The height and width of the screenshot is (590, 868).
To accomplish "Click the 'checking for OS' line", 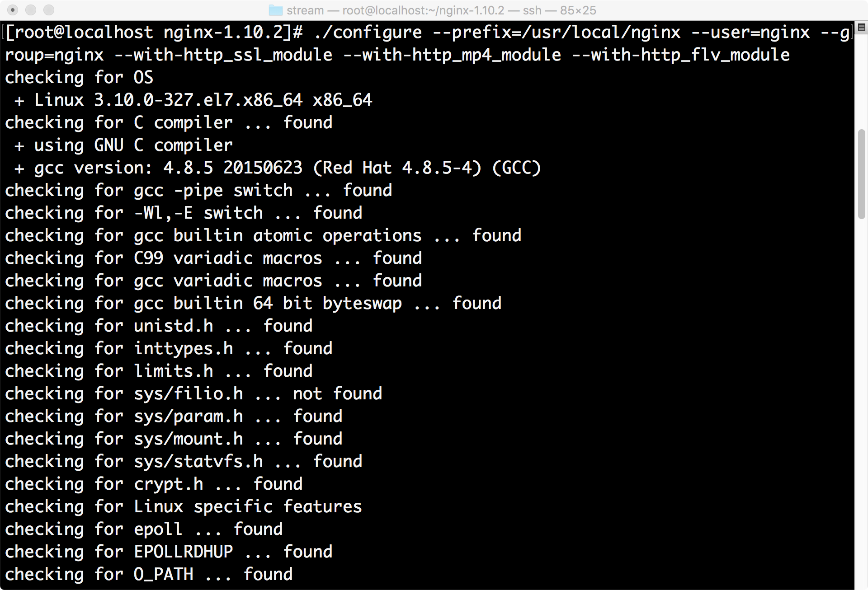I will coord(79,78).
